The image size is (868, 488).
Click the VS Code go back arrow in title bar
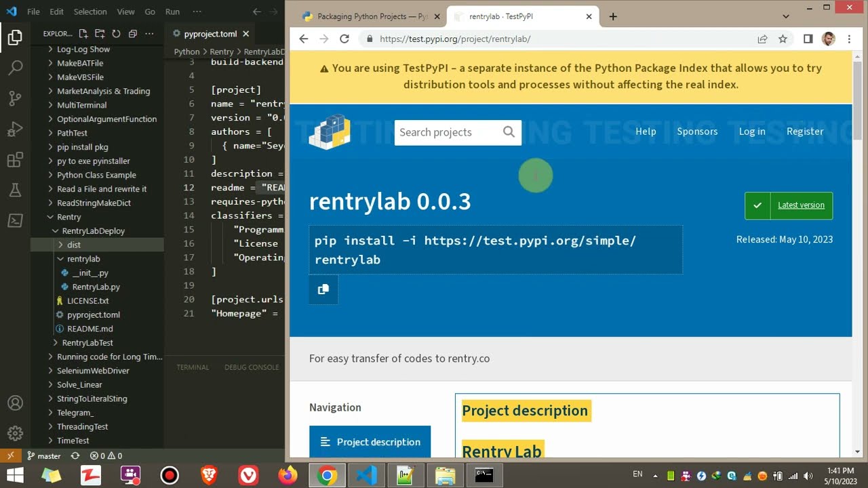coord(257,12)
